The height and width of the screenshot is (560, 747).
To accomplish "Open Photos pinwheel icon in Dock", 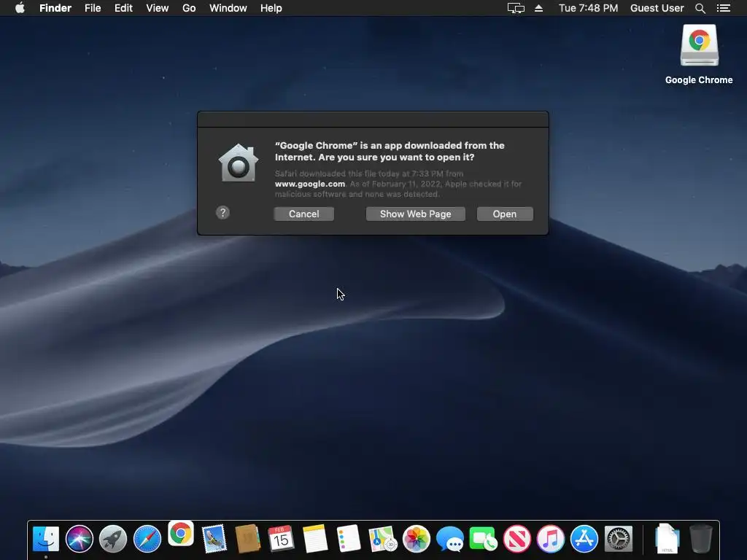I will (x=417, y=539).
